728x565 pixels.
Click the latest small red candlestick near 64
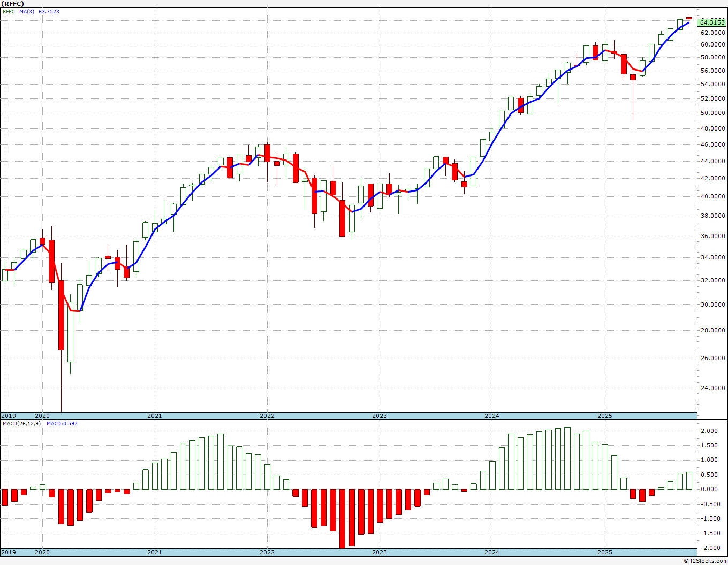click(689, 19)
